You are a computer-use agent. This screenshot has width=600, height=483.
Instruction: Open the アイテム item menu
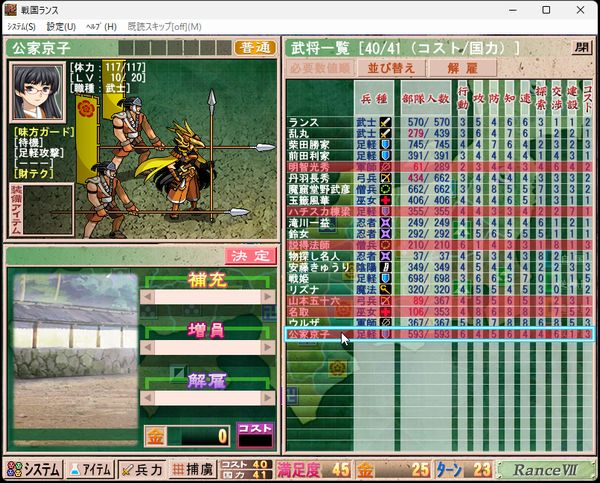click(x=91, y=470)
